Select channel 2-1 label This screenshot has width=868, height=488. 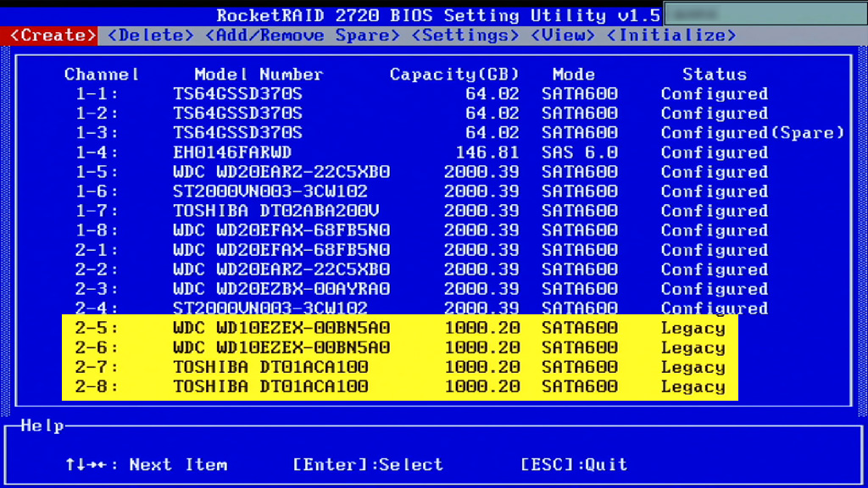point(97,250)
